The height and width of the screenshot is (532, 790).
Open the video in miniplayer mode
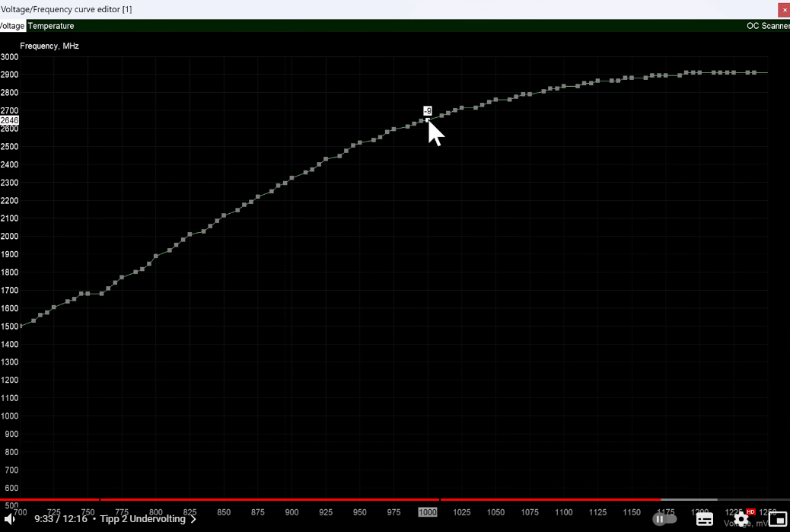pyautogui.click(x=777, y=518)
